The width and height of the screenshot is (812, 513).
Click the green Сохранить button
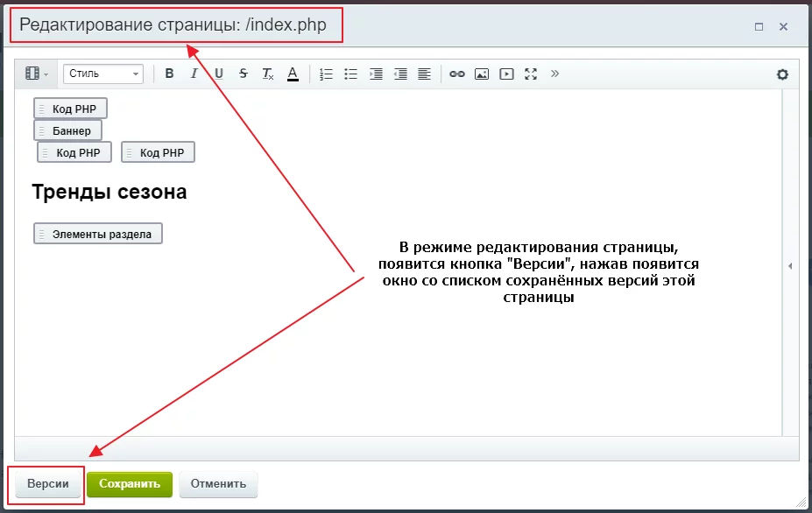(x=130, y=484)
